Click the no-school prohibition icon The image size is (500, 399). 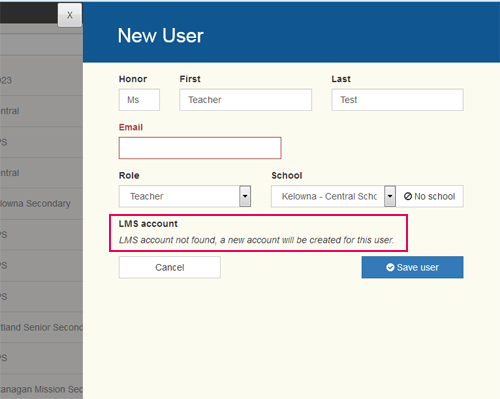pyautogui.click(x=408, y=196)
